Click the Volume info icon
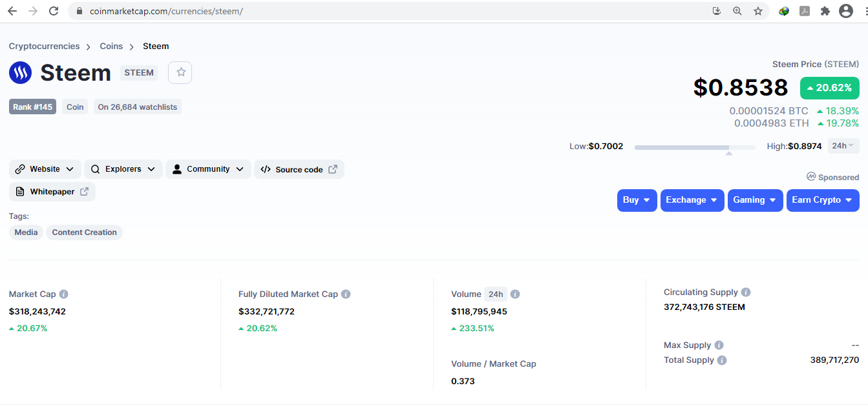The width and height of the screenshot is (868, 410). pos(515,294)
